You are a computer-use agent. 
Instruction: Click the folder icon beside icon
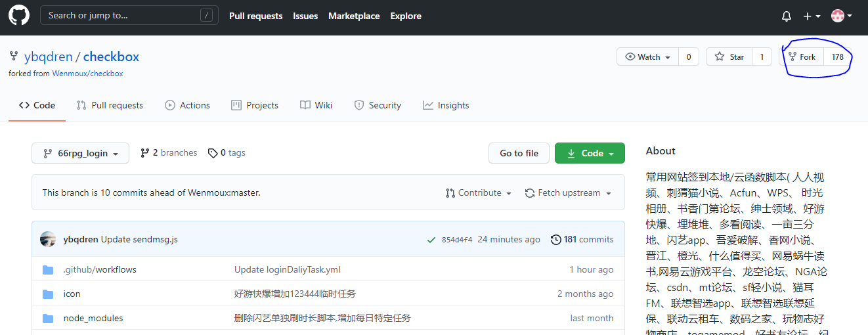[x=48, y=294]
